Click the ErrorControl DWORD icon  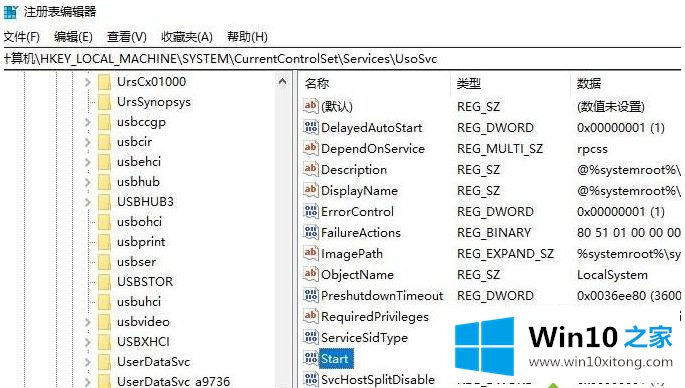point(311,211)
